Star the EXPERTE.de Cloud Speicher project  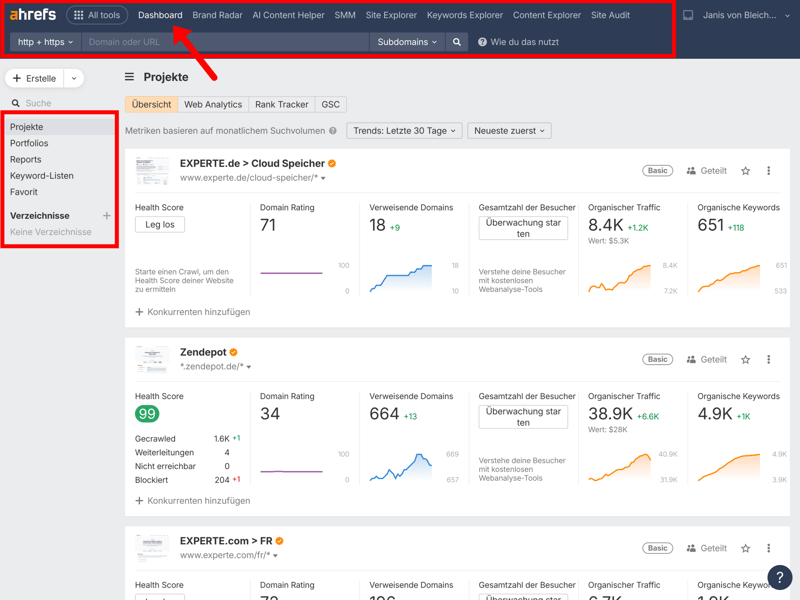745,171
